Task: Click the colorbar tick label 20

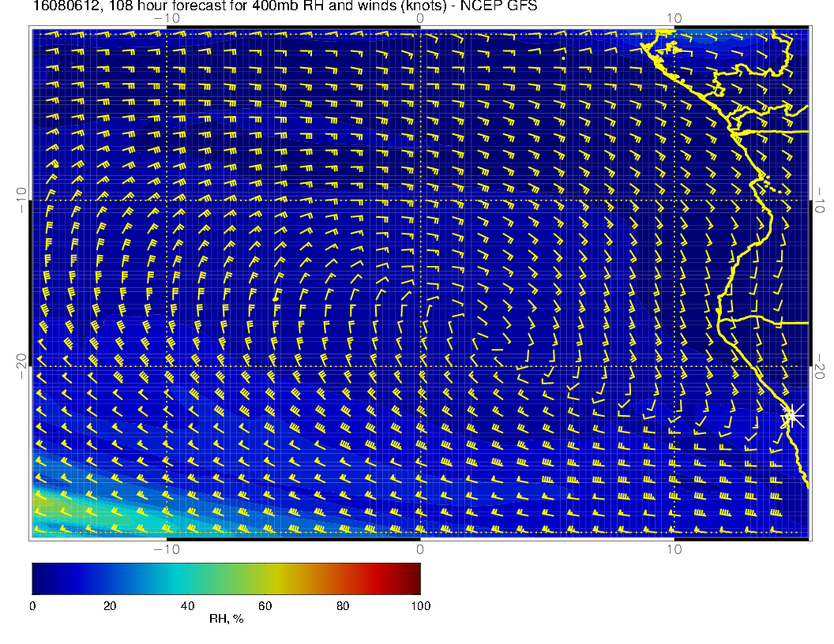Action: click(x=110, y=606)
